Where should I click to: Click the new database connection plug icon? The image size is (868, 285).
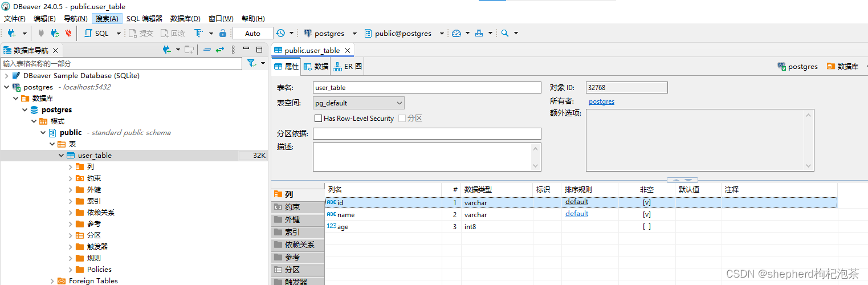pyautogui.click(x=11, y=34)
